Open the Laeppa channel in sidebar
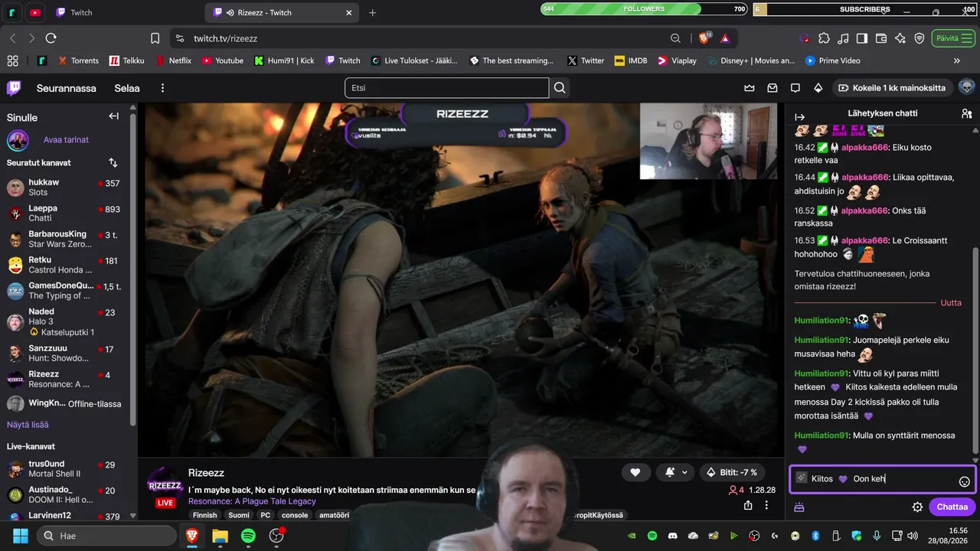Screen dimensions: 980x551 click(x=67, y=214)
